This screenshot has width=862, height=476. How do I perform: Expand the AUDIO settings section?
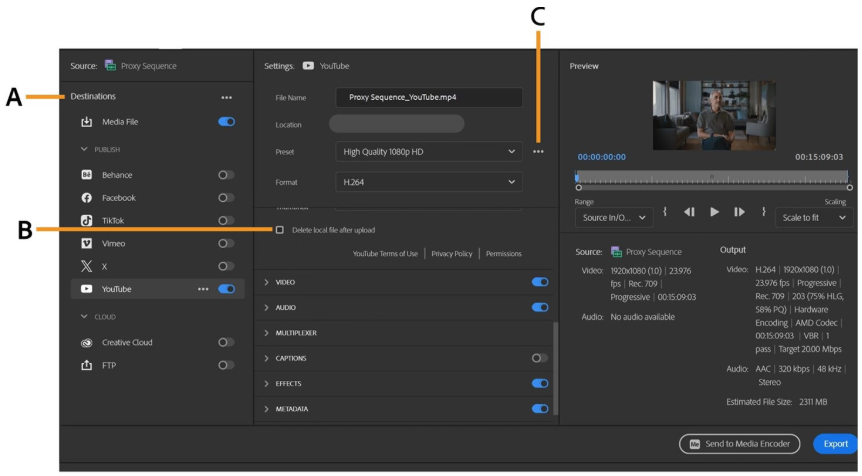pos(267,307)
